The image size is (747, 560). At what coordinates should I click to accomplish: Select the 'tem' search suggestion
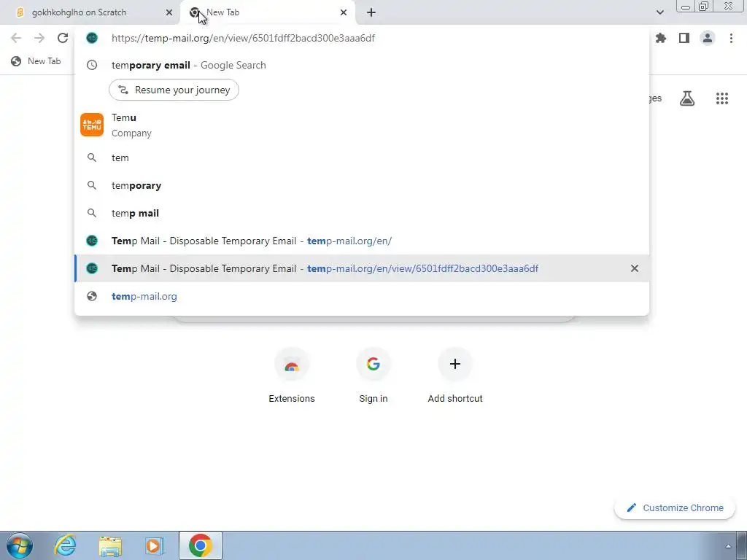362,157
